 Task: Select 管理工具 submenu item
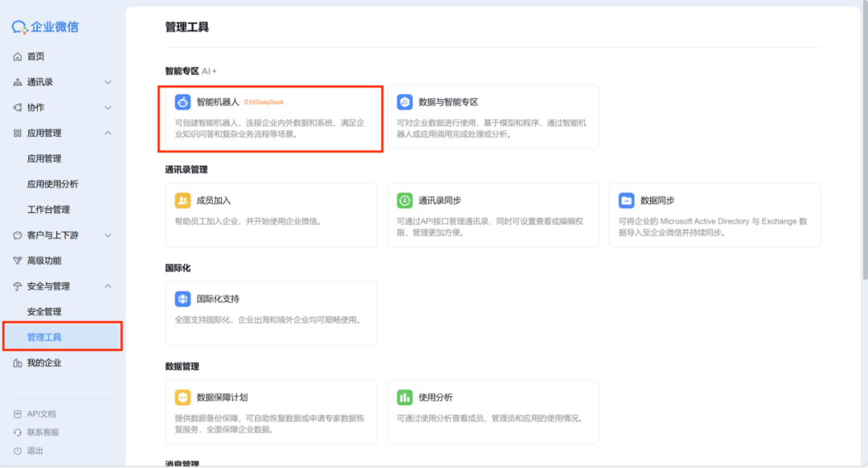point(63,337)
